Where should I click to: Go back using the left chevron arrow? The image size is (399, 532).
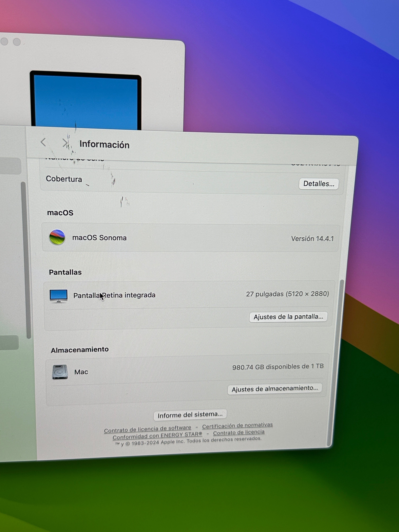pos(43,142)
